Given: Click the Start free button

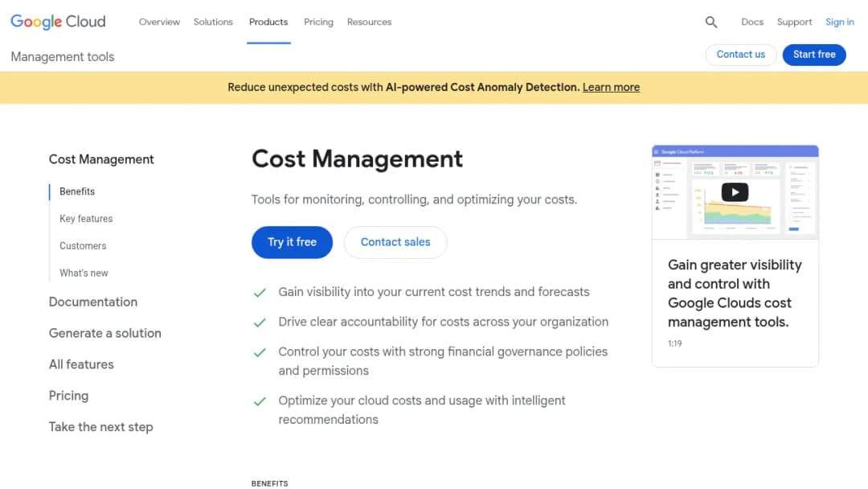Looking at the screenshot, I should 814,54.
